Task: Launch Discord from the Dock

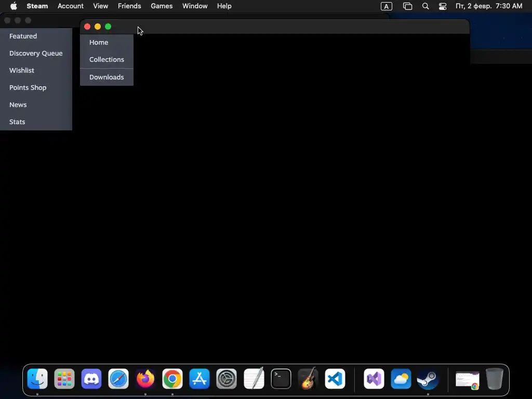Action: click(x=91, y=379)
